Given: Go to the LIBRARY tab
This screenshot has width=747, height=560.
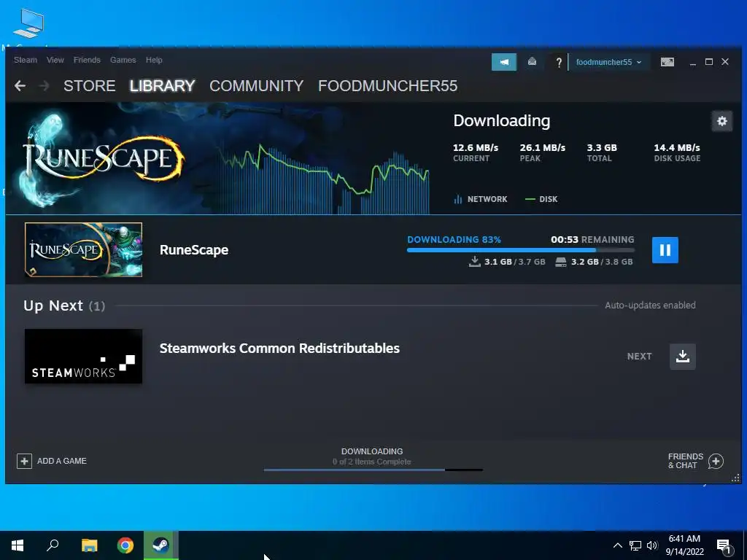Looking at the screenshot, I should tap(163, 86).
